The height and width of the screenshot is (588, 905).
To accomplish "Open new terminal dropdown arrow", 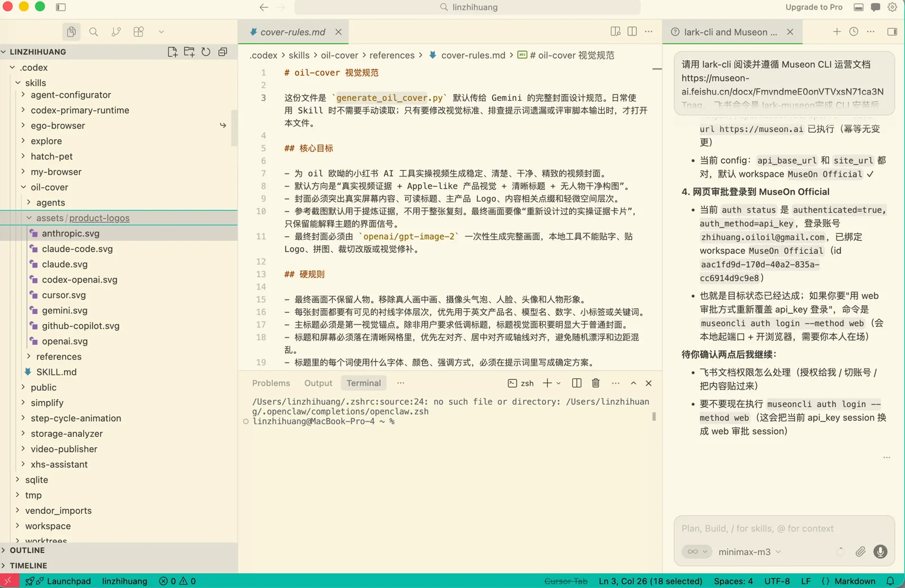I will click(x=558, y=383).
